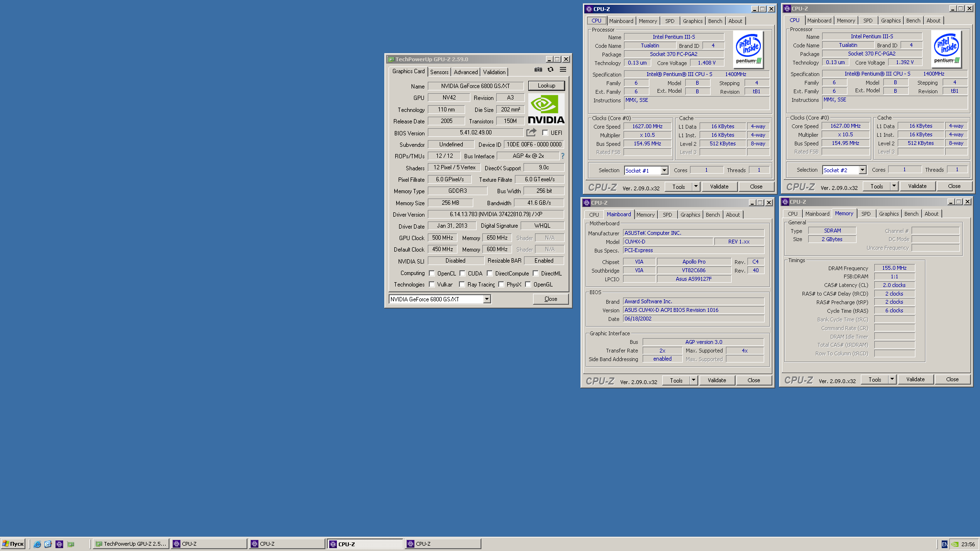Screen dimensions: 980x551
Task: Toggle the PhysX checkbox
Action: click(x=501, y=285)
